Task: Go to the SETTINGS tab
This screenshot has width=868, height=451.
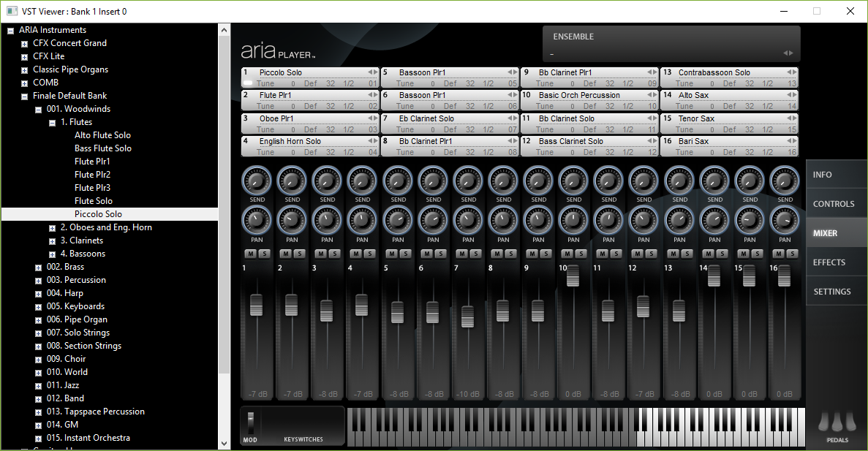Action: pyautogui.click(x=837, y=292)
